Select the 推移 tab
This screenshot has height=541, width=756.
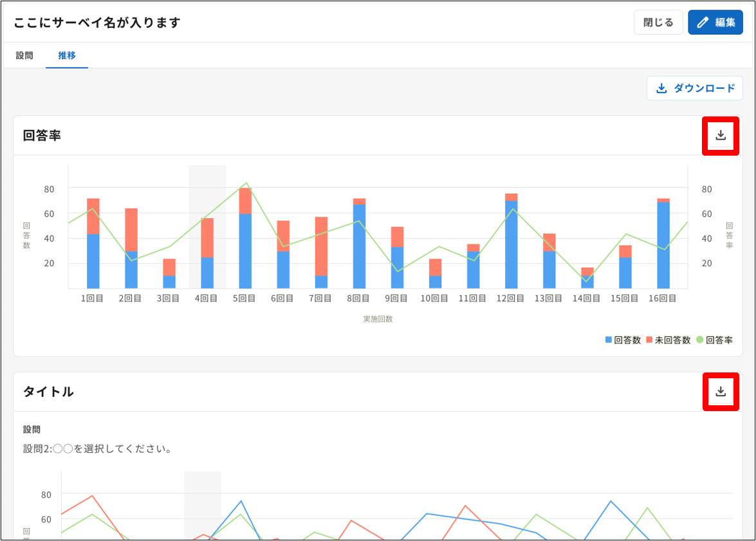click(x=67, y=56)
